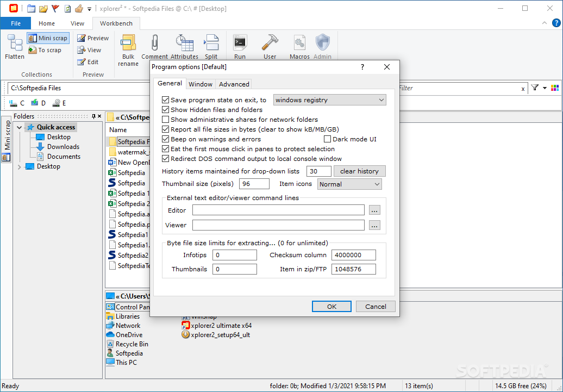
Task: Toggle Report all file sizes in bytes
Action: 166,129
